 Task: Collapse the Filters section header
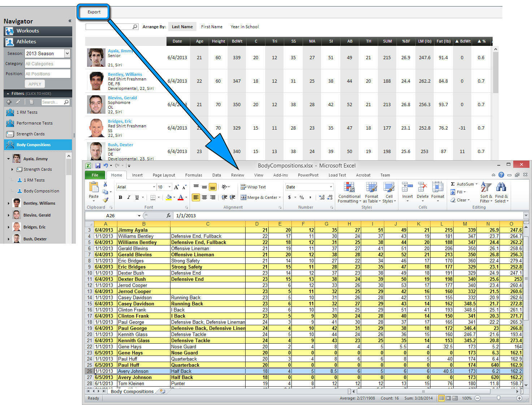pyautogui.click(x=38, y=93)
